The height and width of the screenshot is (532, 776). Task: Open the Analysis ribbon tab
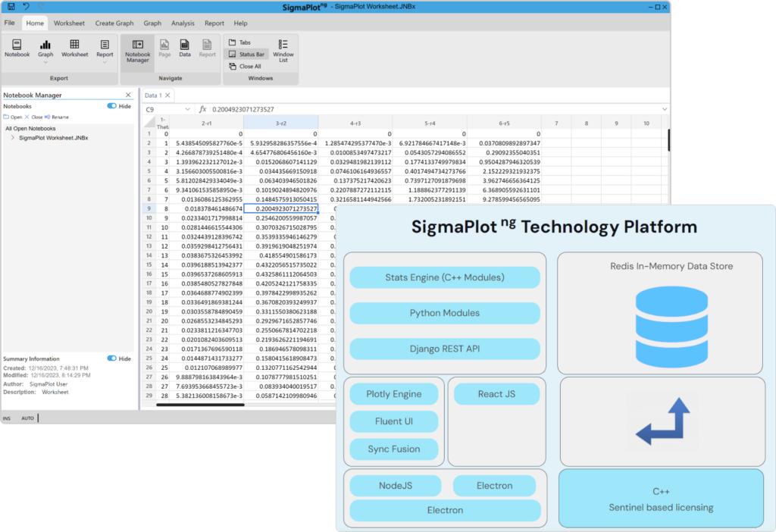(x=183, y=23)
